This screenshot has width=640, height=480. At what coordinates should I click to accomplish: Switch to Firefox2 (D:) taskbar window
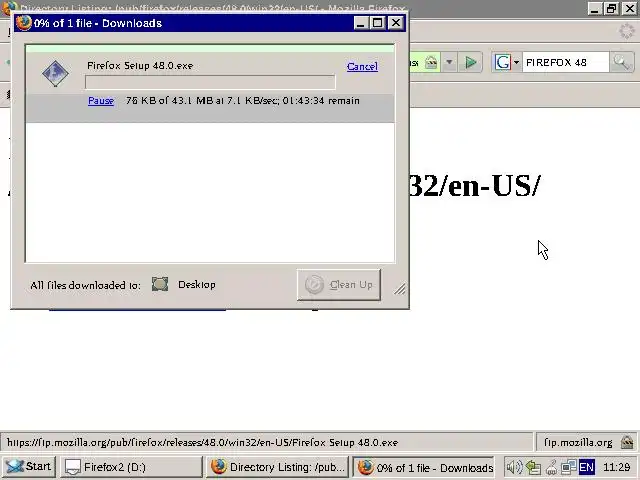(x=131, y=467)
